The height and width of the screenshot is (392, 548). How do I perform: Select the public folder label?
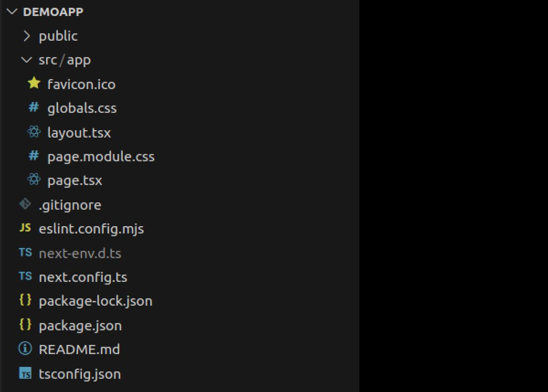[x=58, y=36]
